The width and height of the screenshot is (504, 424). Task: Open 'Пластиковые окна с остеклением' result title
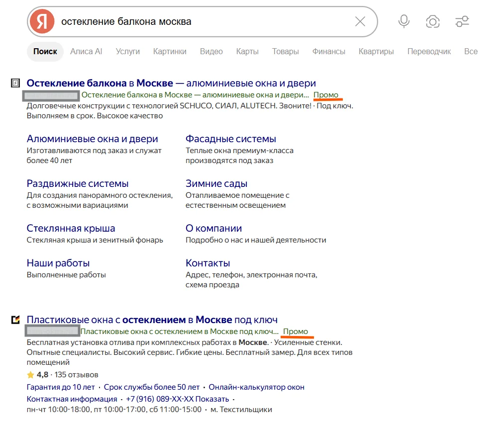(152, 320)
